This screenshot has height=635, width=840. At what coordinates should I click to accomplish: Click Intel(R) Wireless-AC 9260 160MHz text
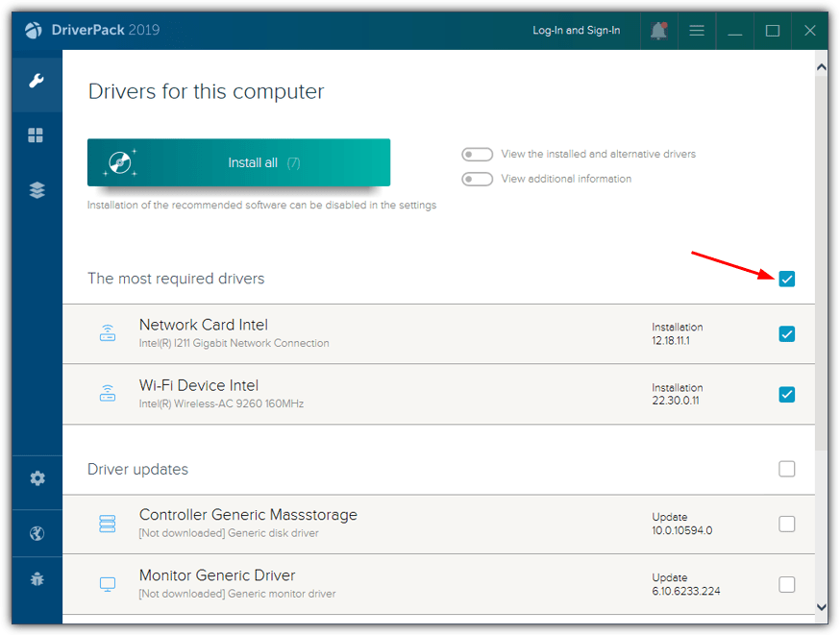click(x=221, y=403)
